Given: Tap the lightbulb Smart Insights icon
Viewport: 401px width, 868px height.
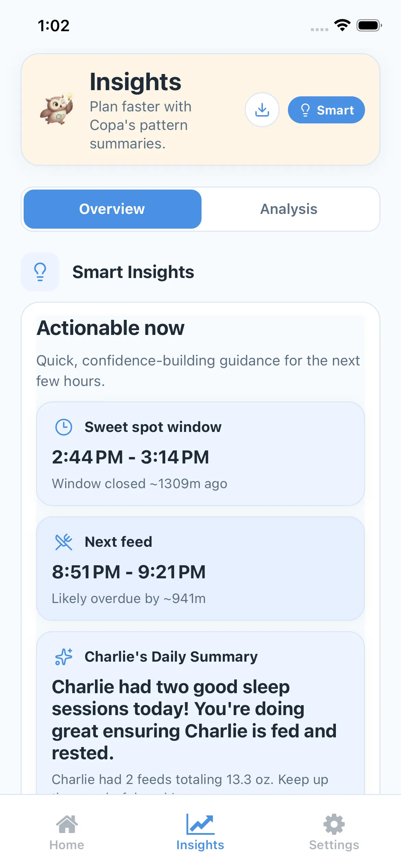Looking at the screenshot, I should coord(40,272).
